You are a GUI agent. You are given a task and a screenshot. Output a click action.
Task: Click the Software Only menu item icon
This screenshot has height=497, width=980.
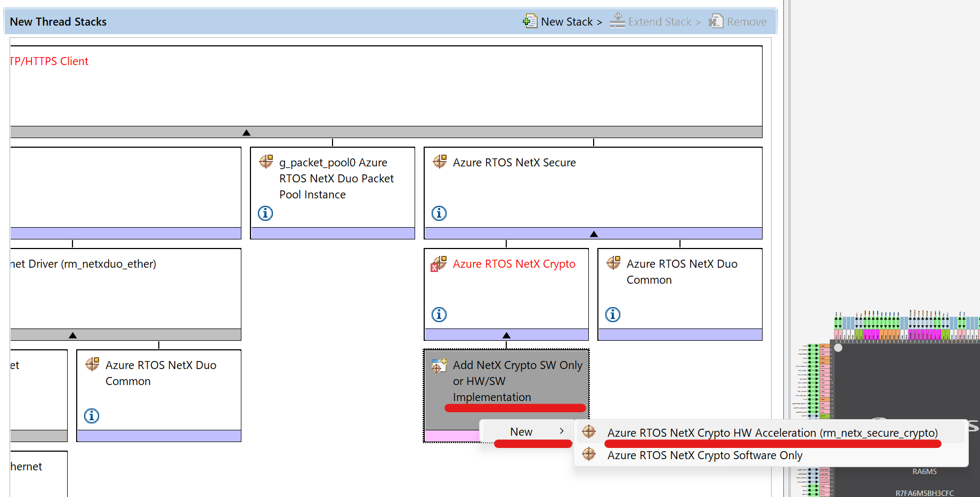(x=589, y=454)
